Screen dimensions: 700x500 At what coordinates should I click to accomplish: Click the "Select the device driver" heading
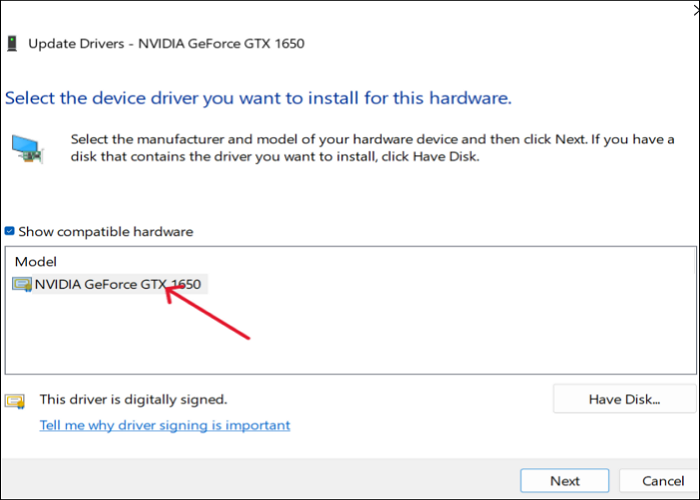click(x=258, y=98)
